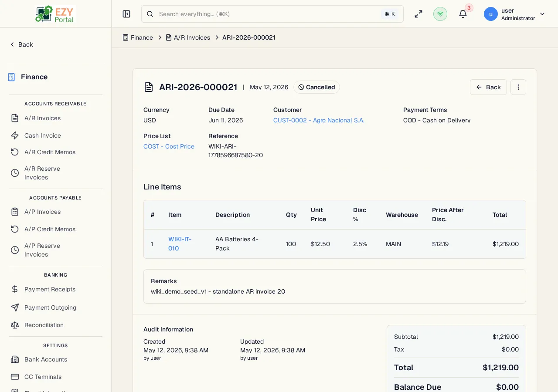Screen dimensions: 558x392
Task: Focus the Search everything field
Action: [x=272, y=14]
